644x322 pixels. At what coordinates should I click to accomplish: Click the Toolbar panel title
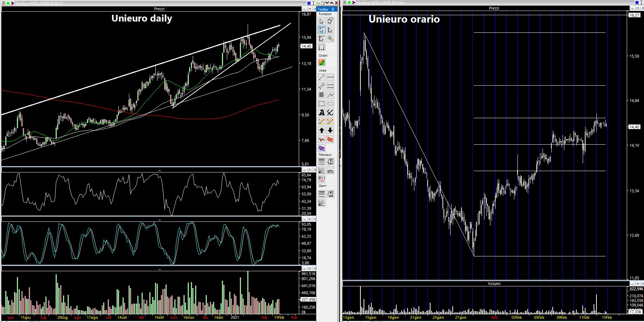pos(323,9)
